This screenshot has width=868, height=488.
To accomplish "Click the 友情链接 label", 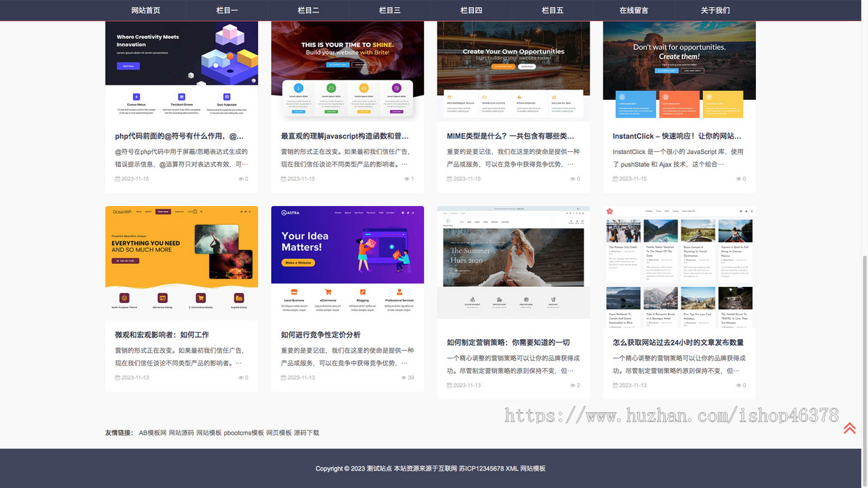I will (x=119, y=433).
